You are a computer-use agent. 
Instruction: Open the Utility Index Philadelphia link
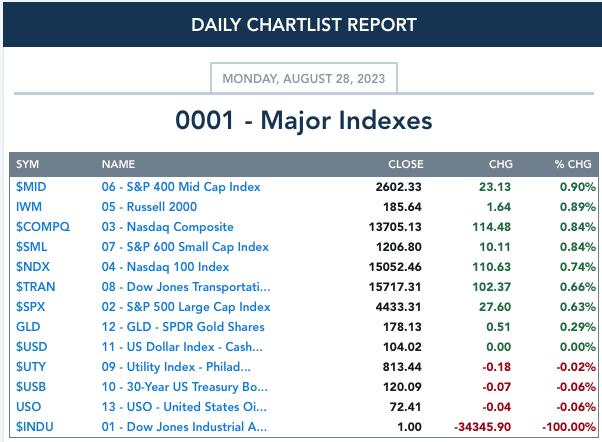coord(176,367)
